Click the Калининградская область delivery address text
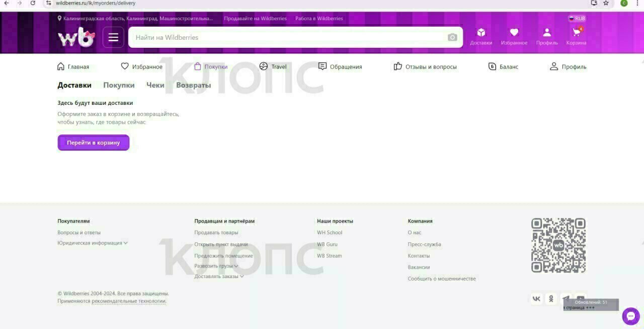The height and width of the screenshot is (329, 644). [138, 19]
